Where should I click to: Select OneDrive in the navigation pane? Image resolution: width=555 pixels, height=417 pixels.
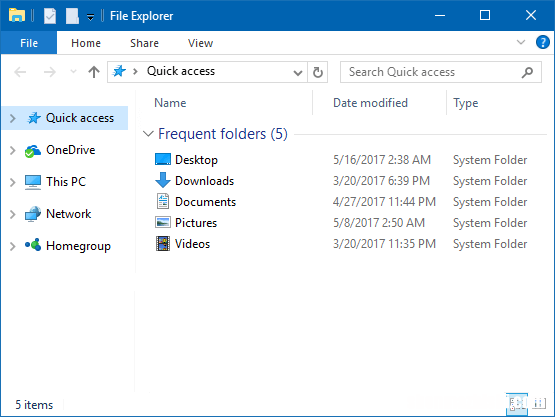pos(70,150)
